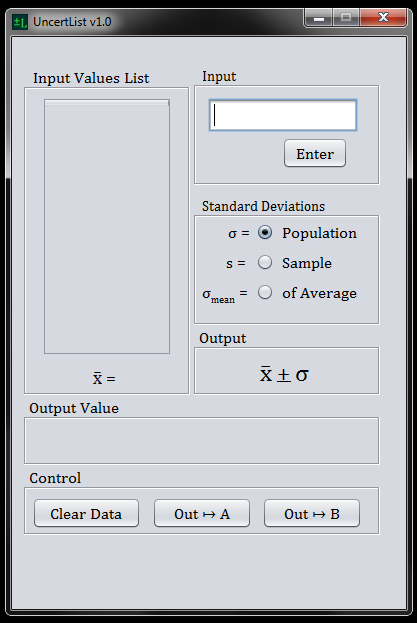This screenshot has width=417, height=623.
Task: Select the Sample standard deviation radio button
Action: [x=265, y=262]
